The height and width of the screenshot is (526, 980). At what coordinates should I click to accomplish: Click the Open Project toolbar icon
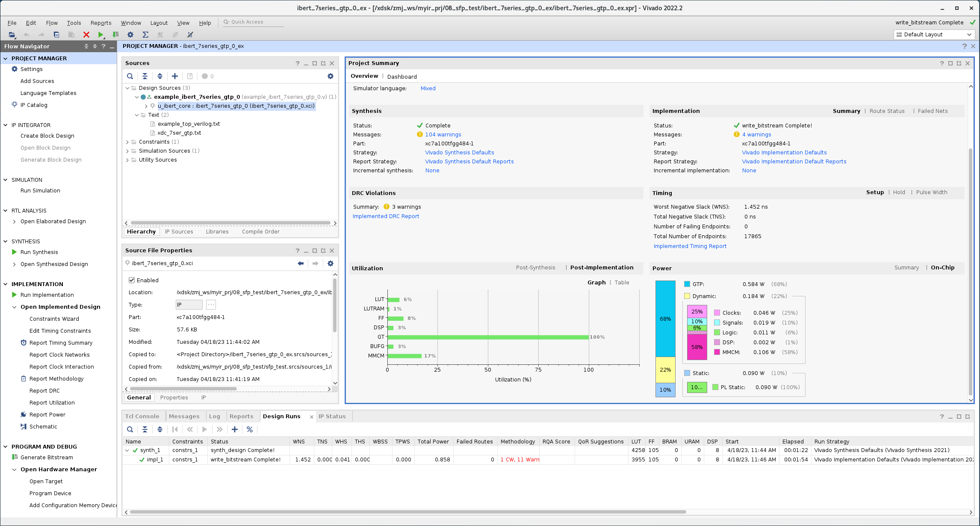(12, 35)
